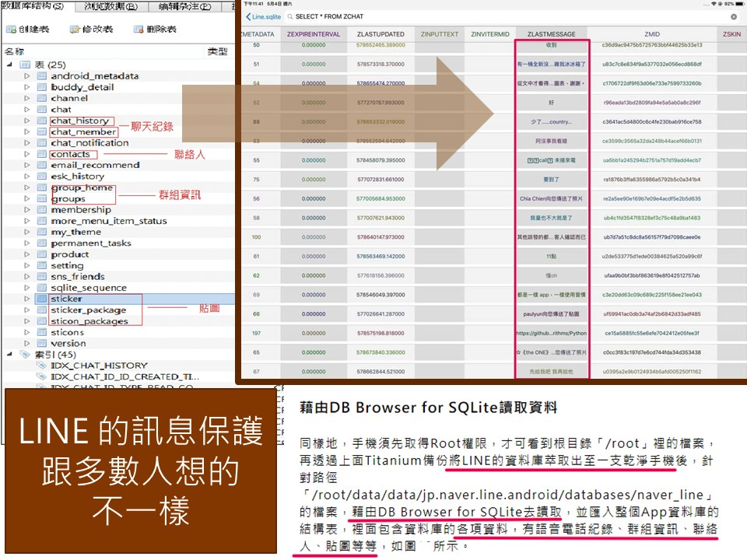Click the table icon next to membership
This screenshot has height=560, width=747.
pyautogui.click(x=42, y=209)
